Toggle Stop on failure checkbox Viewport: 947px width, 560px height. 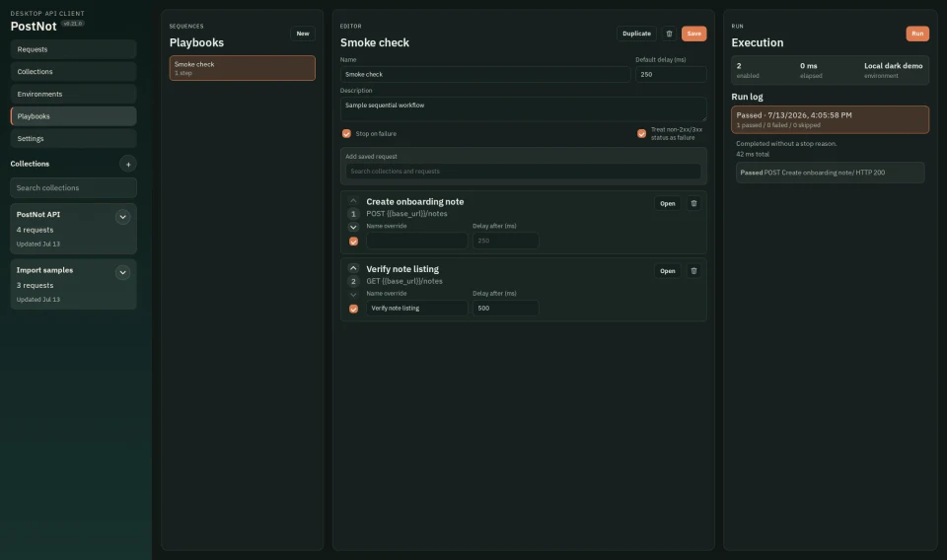coord(346,134)
